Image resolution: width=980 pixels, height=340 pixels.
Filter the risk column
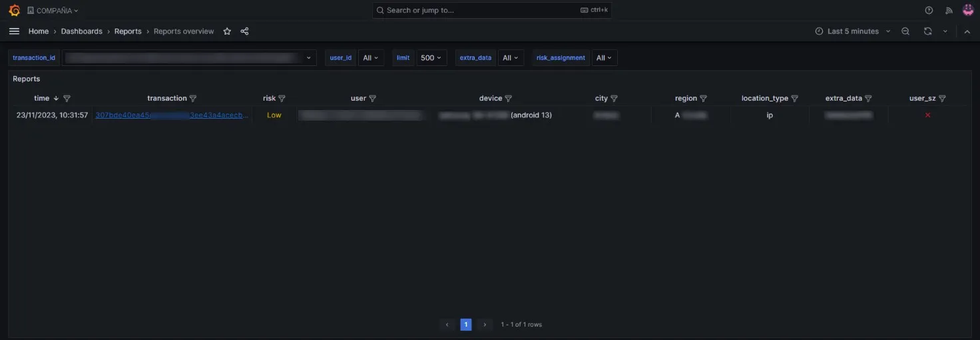point(282,99)
